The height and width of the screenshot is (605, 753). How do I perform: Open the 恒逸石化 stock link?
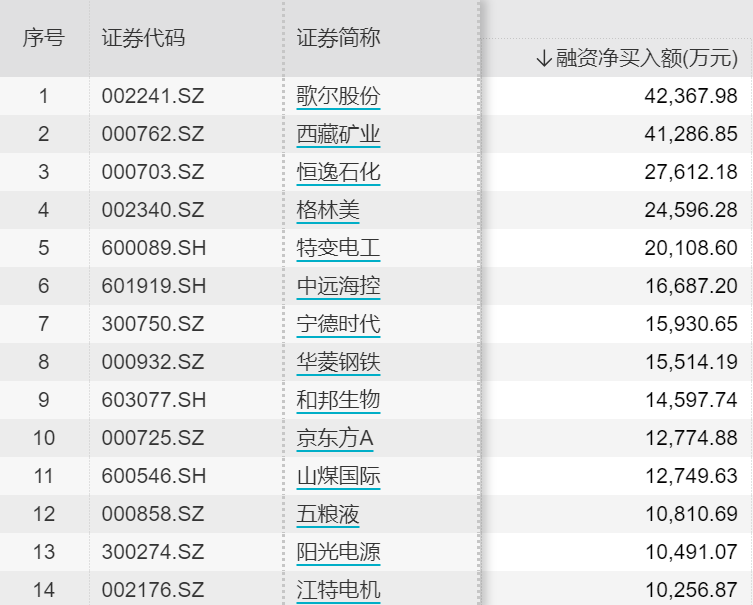click(x=339, y=172)
